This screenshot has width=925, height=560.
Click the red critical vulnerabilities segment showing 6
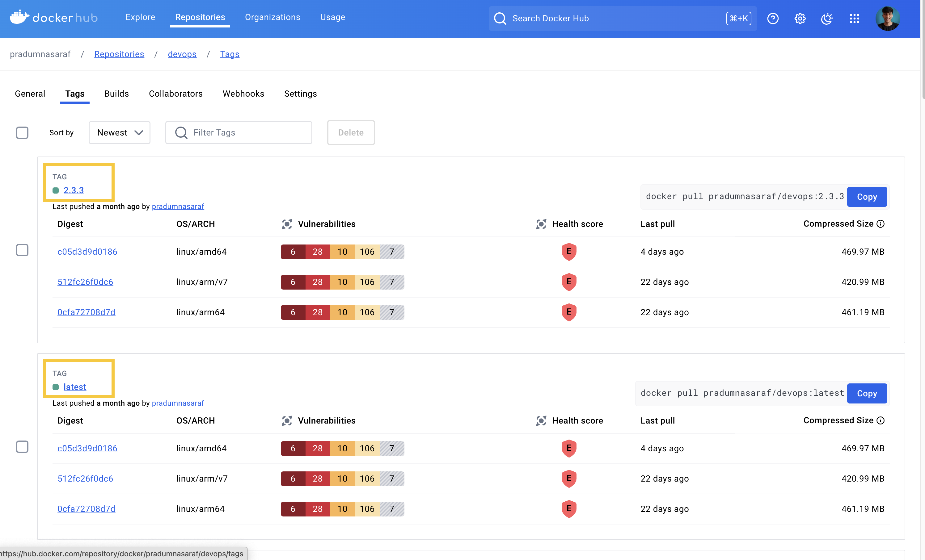coord(293,252)
